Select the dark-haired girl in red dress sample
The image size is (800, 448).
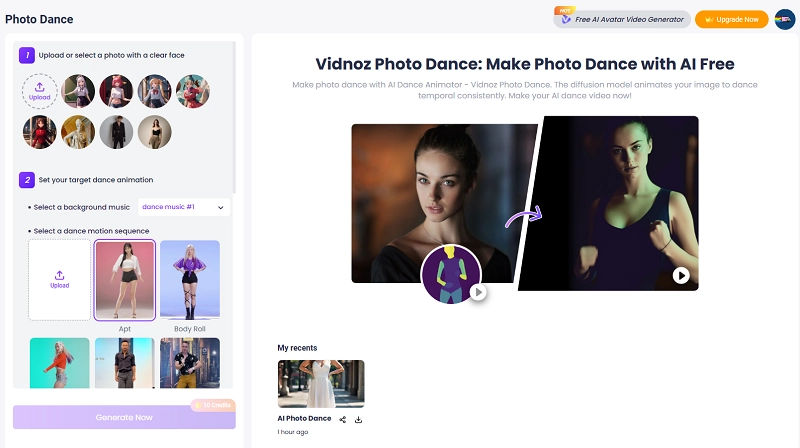click(x=39, y=132)
